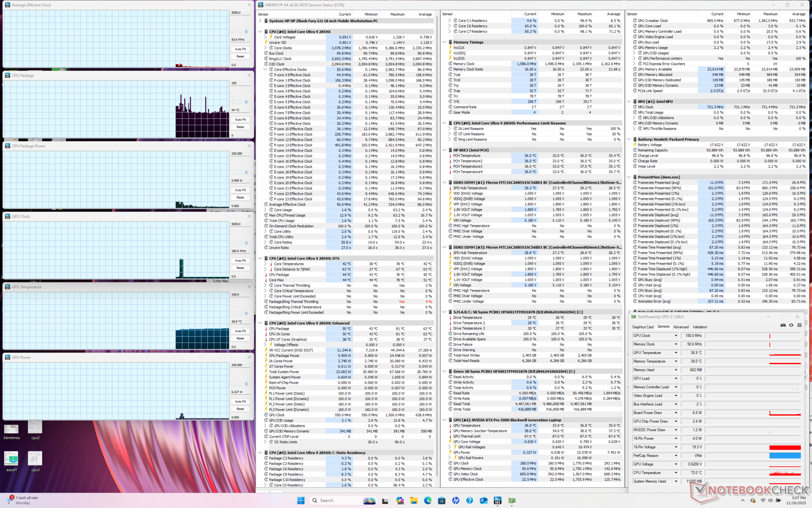
Task: Click Auto Fit in CPU Package Power graph
Action: pyautogui.click(x=240, y=190)
